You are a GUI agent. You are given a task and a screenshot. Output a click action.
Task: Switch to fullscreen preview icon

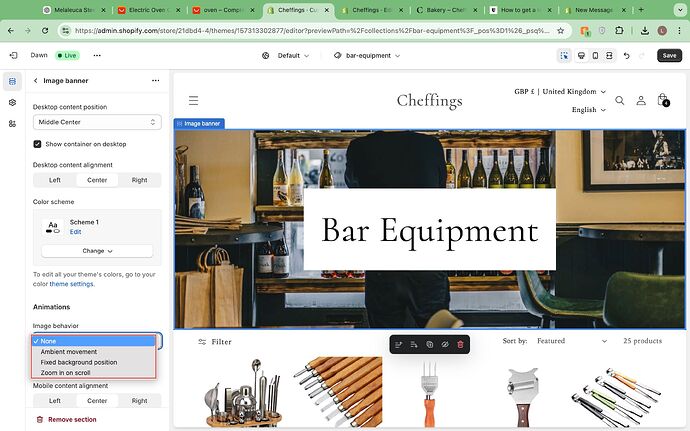609,55
